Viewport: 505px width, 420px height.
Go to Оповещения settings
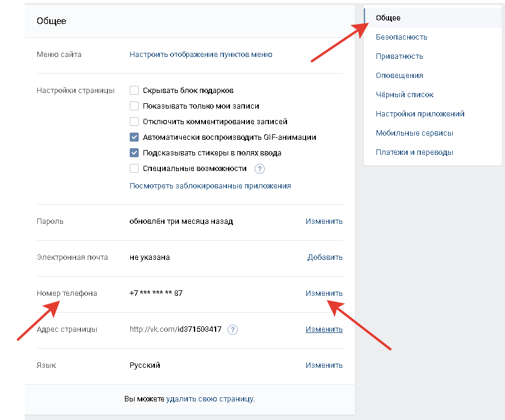pos(399,76)
